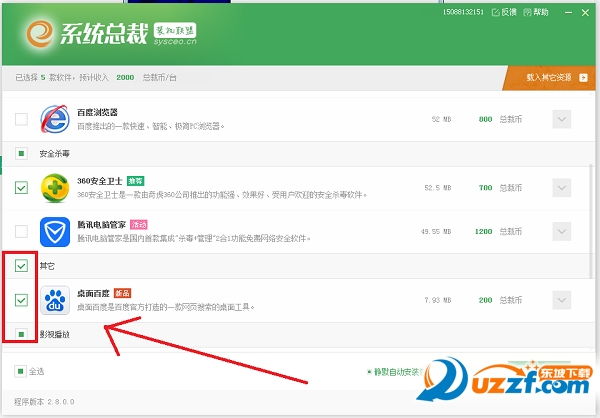Viewport: 600px width, 418px height.
Task: Expand the 腾讯电脑管家 row dropdown arrow
Action: pyautogui.click(x=562, y=232)
